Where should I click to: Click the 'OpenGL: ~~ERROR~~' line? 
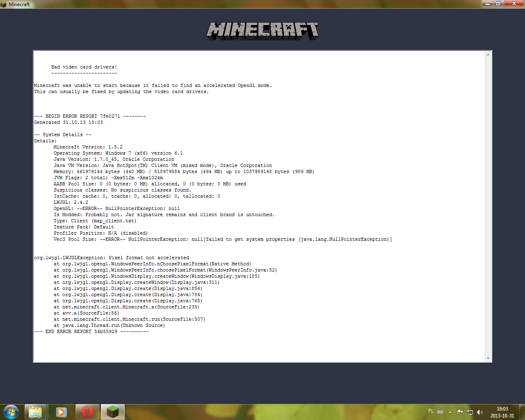(117, 208)
